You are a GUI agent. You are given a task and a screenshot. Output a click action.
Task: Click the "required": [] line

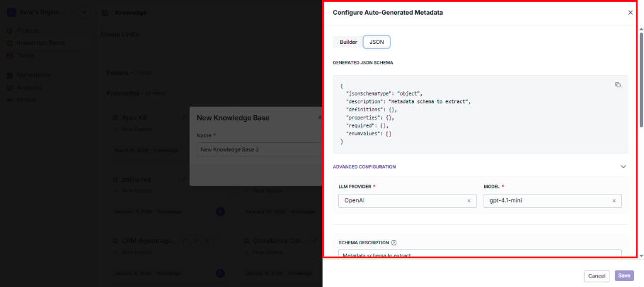pyautogui.click(x=367, y=125)
